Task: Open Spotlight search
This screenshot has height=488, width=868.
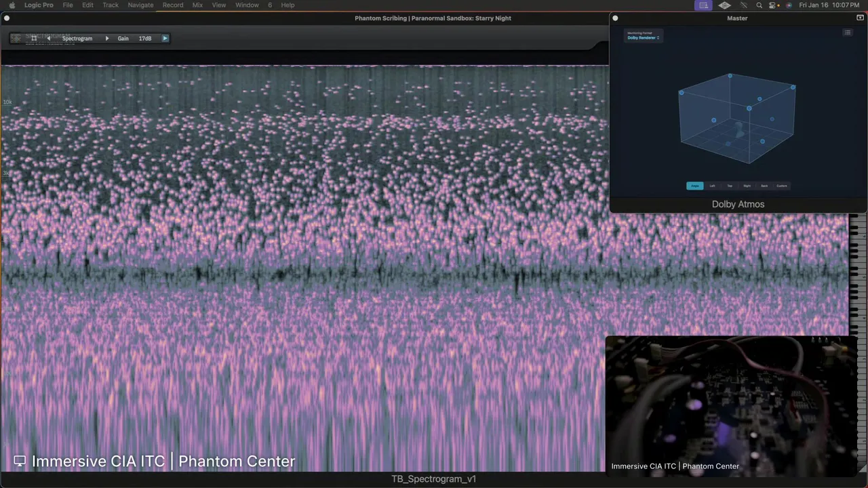Action: [759, 5]
